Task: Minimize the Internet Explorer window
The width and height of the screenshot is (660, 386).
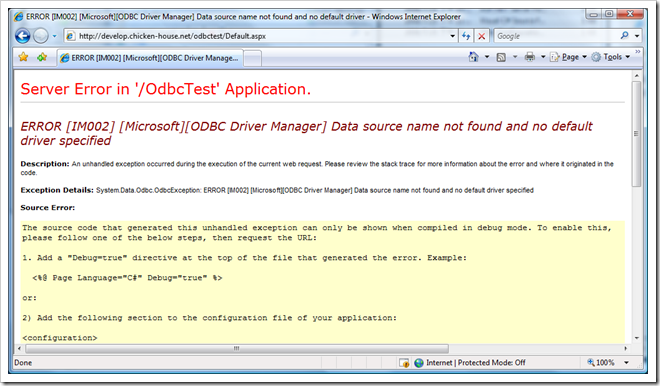Action: pos(594,14)
